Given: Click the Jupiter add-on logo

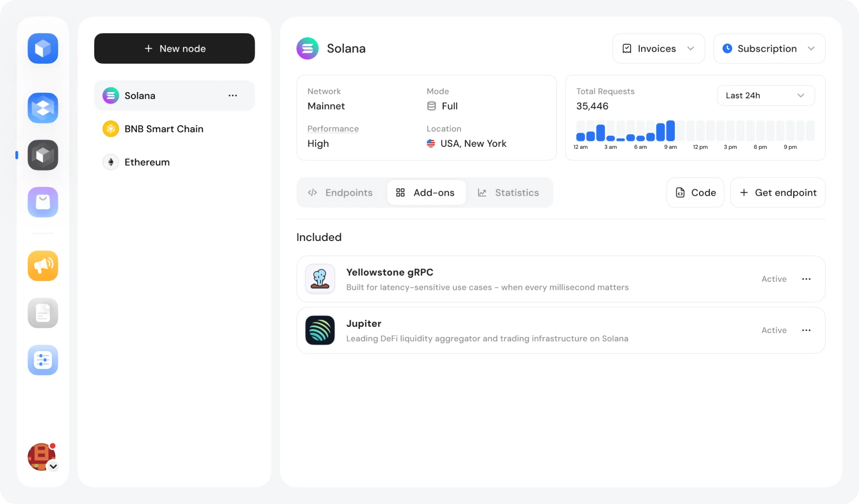Looking at the screenshot, I should coord(319,330).
